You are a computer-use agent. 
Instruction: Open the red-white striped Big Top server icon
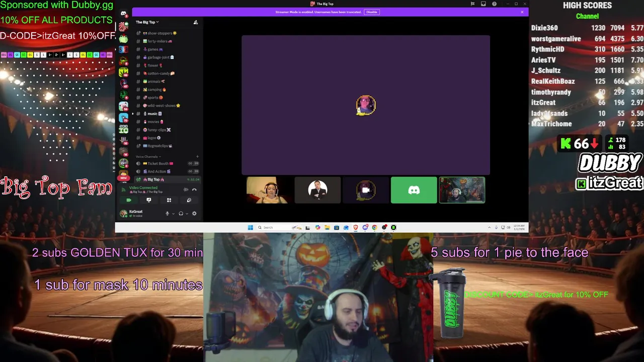[123, 27]
